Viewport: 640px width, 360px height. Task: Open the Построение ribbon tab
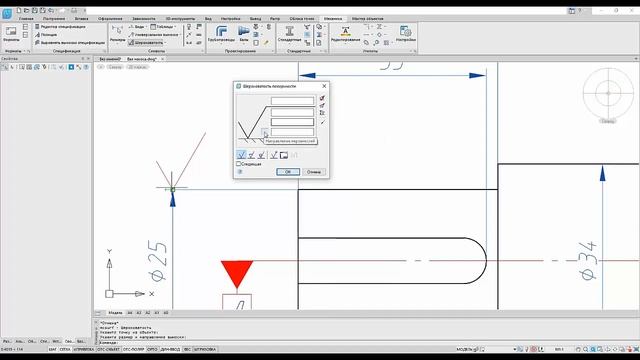point(53,19)
